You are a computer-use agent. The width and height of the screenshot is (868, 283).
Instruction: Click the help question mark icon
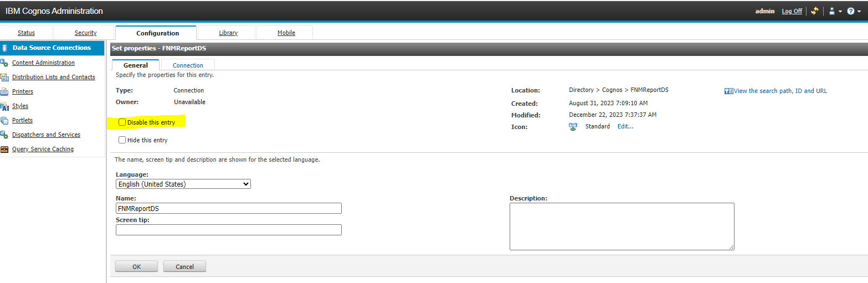point(850,11)
